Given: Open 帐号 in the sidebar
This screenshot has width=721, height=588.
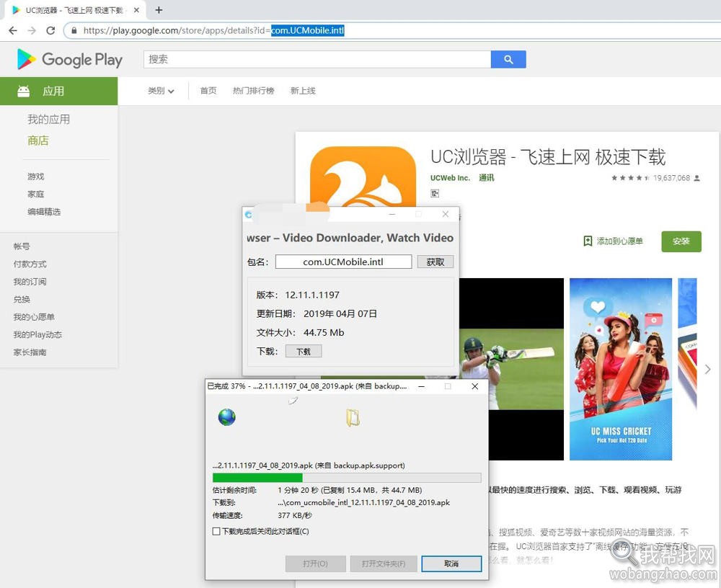Looking at the screenshot, I should [22, 246].
